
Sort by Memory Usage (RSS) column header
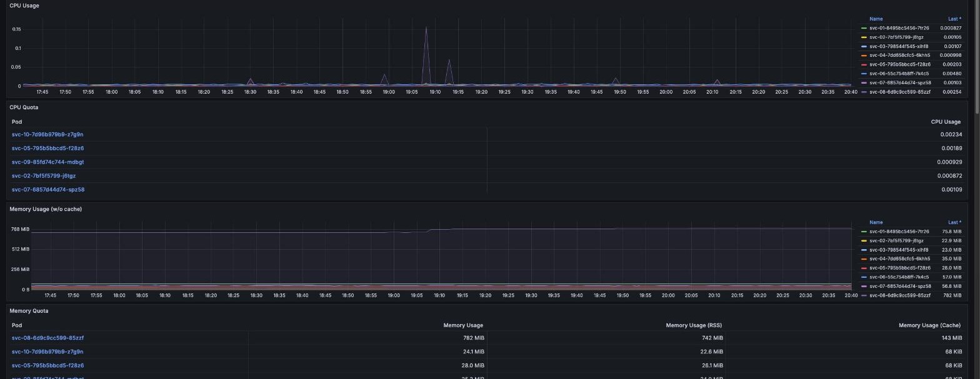(x=694, y=325)
